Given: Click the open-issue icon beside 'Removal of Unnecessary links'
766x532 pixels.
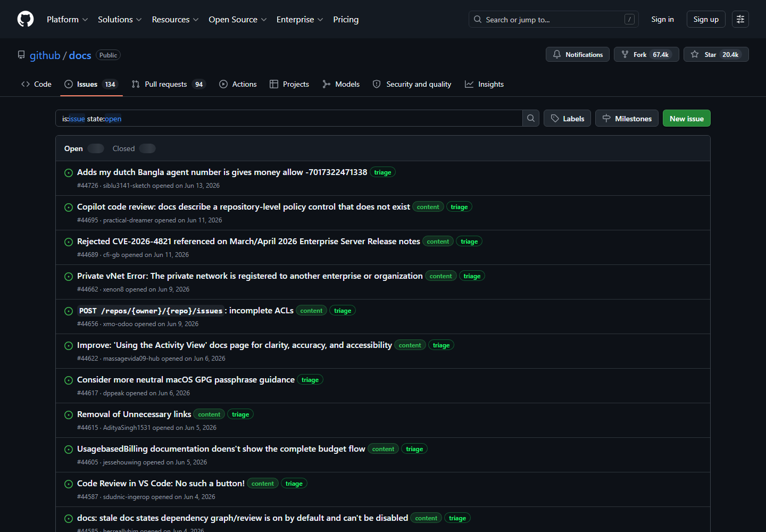Looking at the screenshot, I should [x=69, y=415].
